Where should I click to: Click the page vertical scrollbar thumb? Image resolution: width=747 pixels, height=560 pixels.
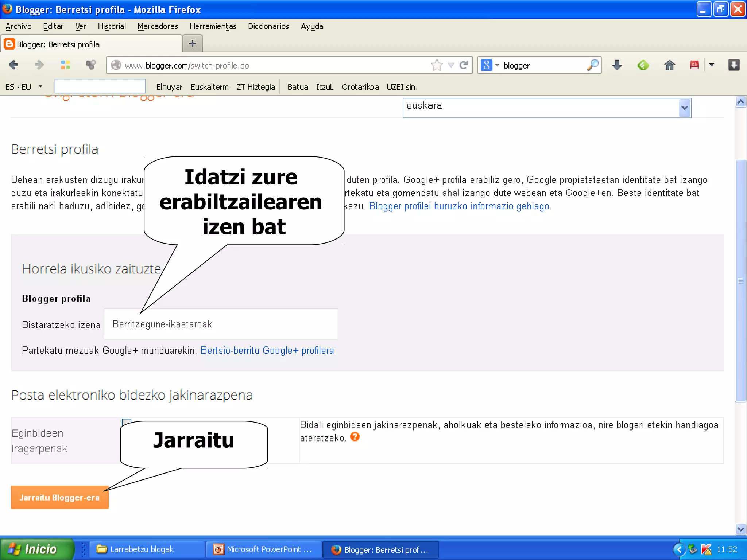741,281
